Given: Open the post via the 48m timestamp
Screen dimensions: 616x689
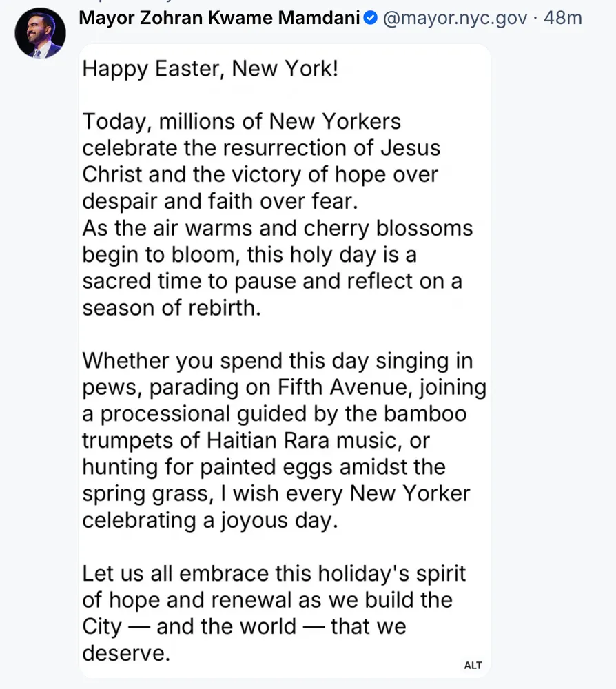Looking at the screenshot, I should coord(563,18).
